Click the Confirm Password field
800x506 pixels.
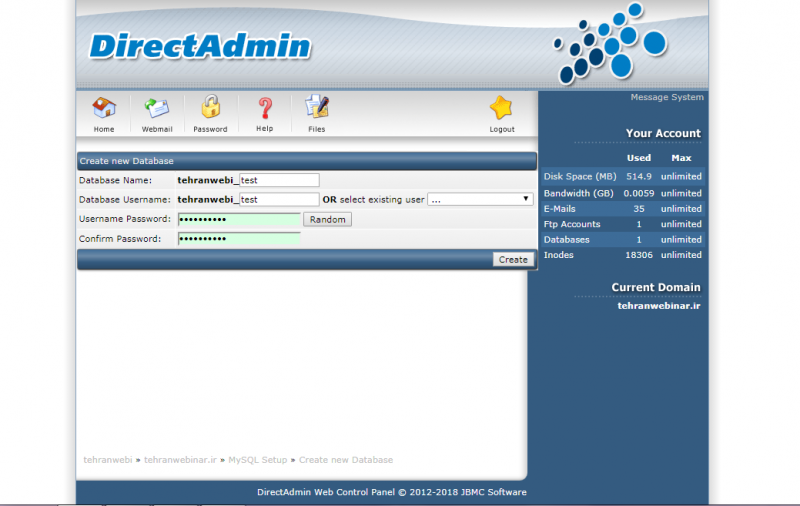click(x=239, y=239)
